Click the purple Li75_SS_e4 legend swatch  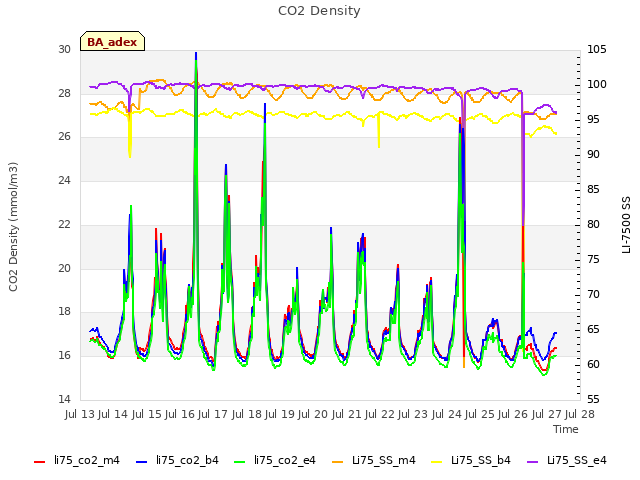point(533,462)
